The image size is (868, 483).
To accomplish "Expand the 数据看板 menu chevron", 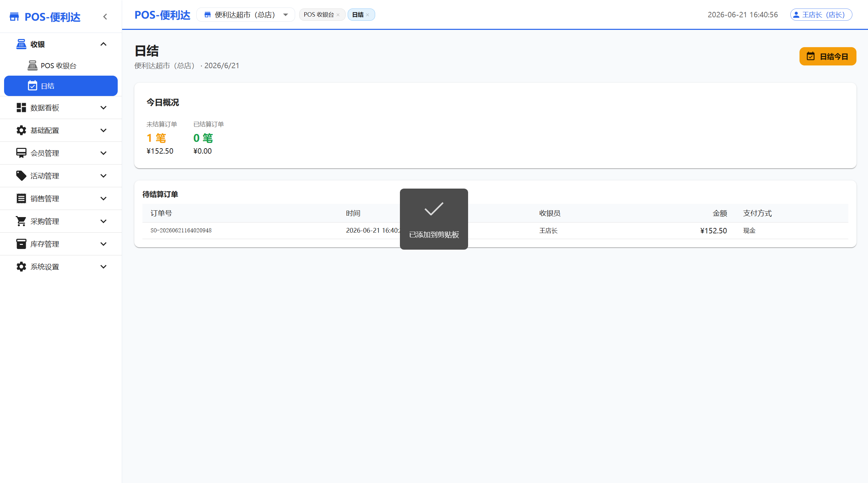I will [x=103, y=108].
